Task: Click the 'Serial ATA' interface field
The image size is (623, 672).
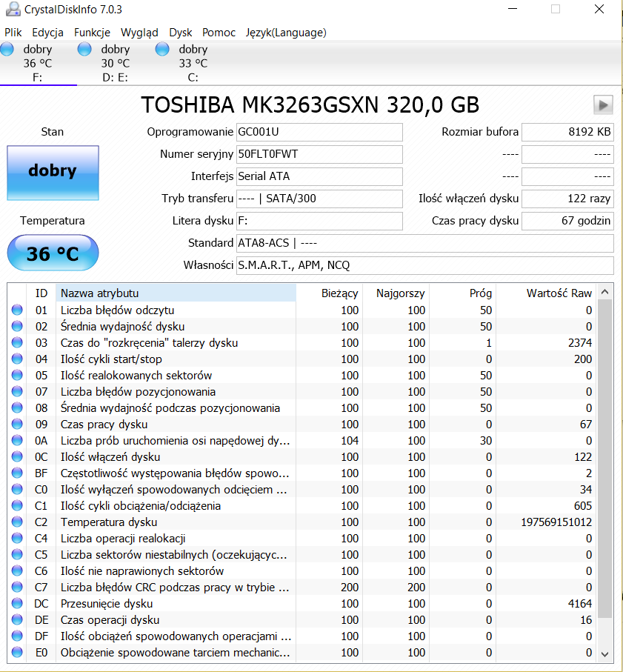Action: [x=319, y=176]
